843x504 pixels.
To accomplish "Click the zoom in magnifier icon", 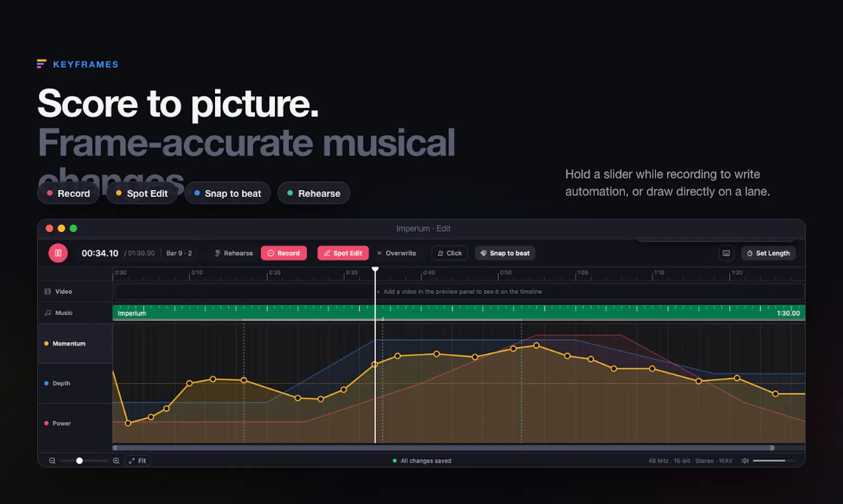I will 116,461.
